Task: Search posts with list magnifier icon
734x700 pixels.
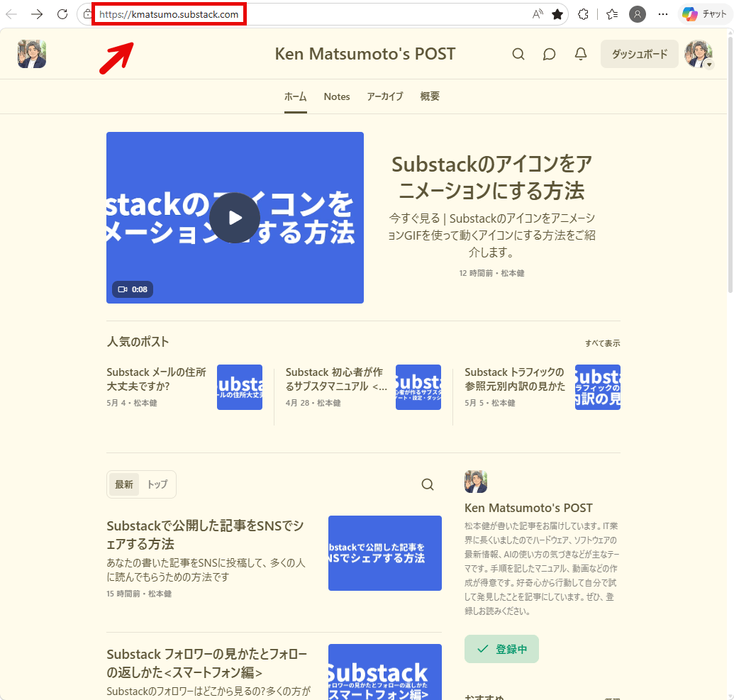Action: pos(428,484)
